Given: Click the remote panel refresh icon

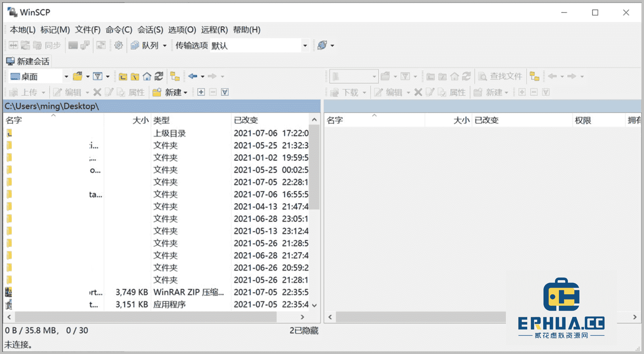Looking at the screenshot, I should coord(467,76).
